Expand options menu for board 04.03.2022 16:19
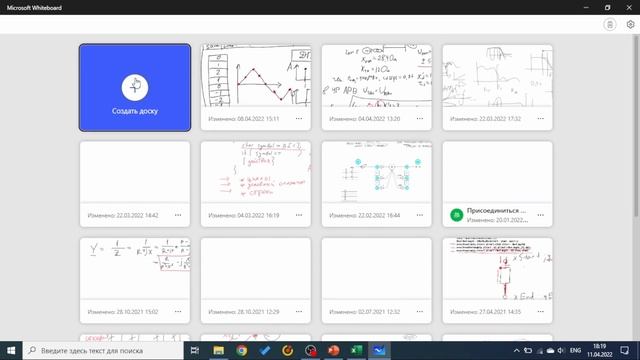640x360 pixels. (299, 215)
